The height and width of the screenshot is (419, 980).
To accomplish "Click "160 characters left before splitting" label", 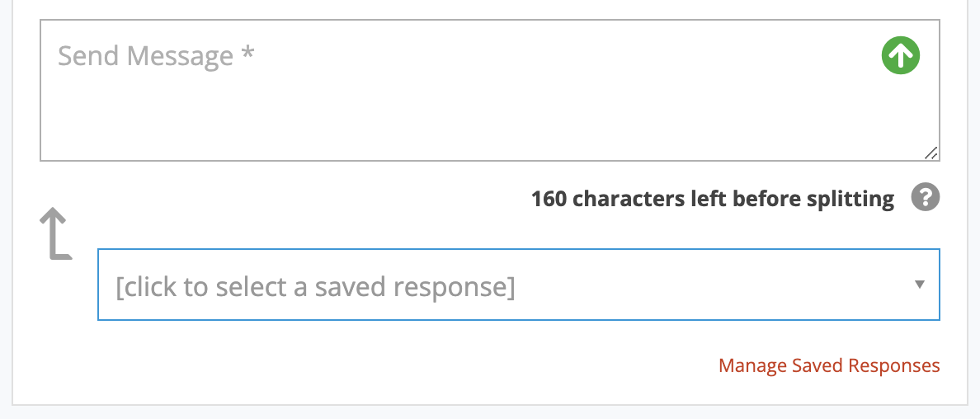I will [713, 199].
